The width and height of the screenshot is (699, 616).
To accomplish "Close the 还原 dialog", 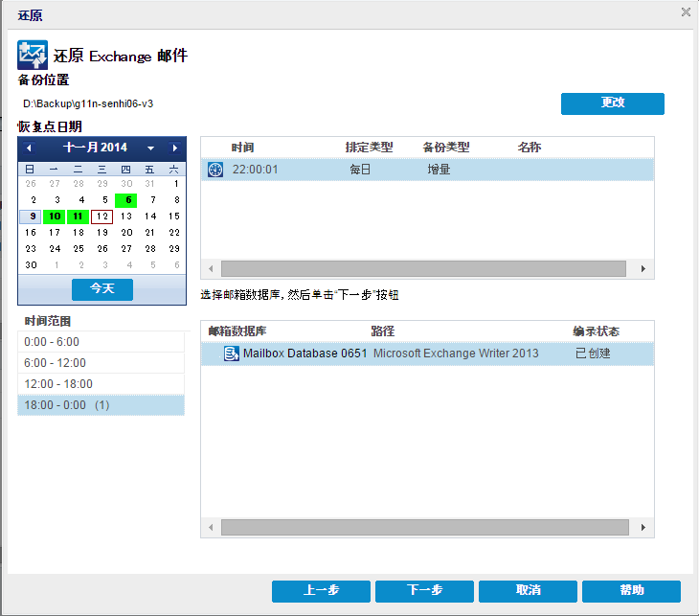I will 686,12.
